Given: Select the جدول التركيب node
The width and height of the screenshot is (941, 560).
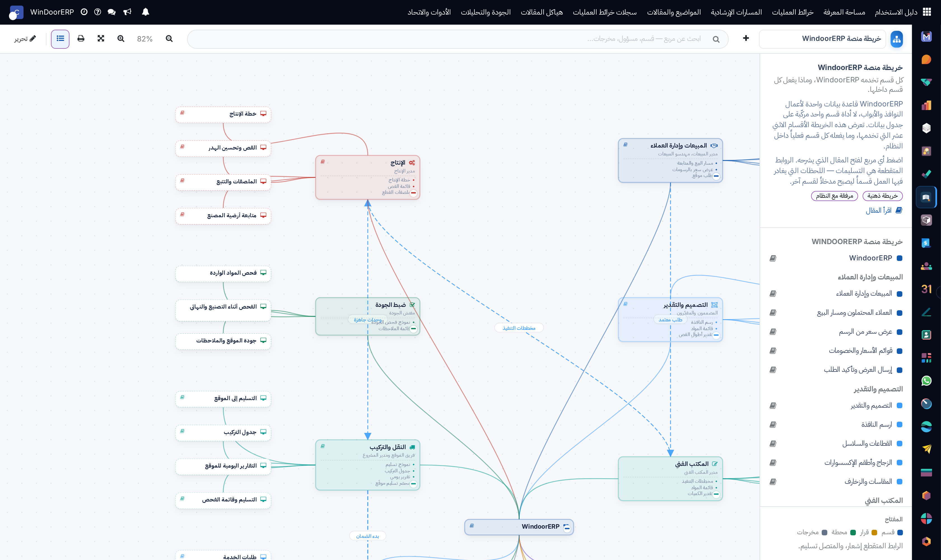Looking at the screenshot, I should pos(223,432).
